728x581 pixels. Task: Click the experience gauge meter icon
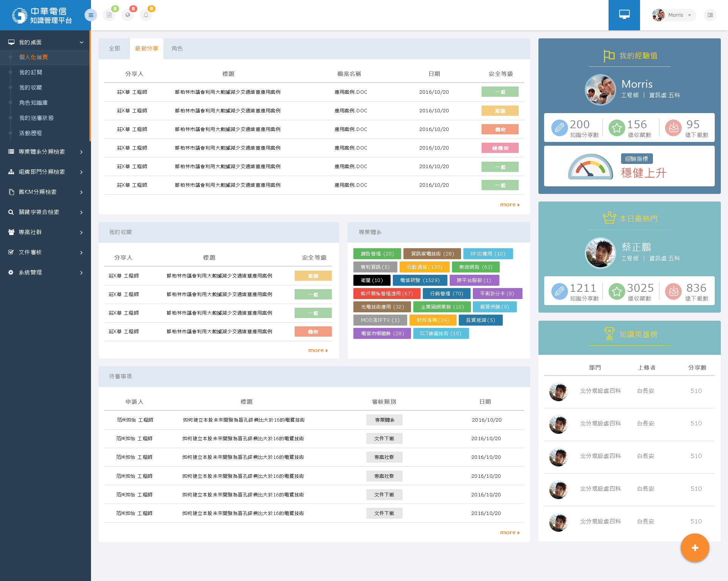click(x=590, y=167)
